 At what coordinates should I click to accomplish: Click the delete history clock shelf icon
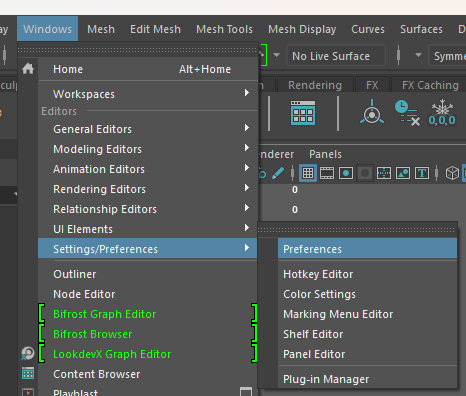coord(407,113)
